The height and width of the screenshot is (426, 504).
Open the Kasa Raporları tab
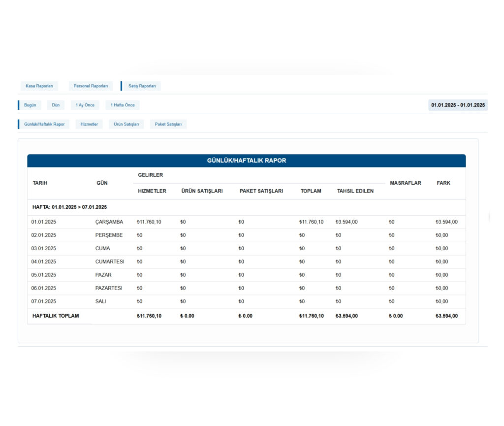click(x=39, y=86)
